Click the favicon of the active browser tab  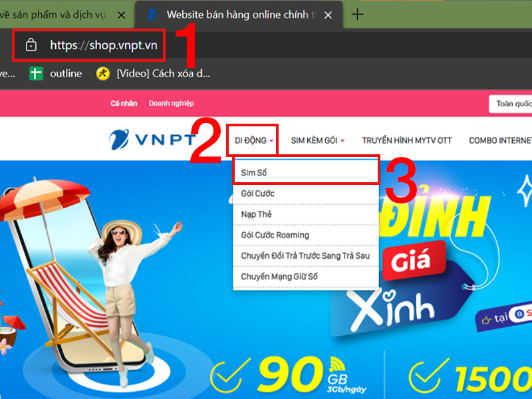point(152,14)
